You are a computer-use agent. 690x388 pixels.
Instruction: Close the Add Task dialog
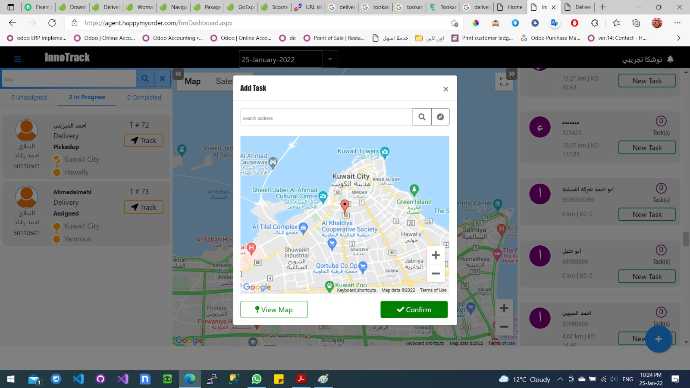445,89
